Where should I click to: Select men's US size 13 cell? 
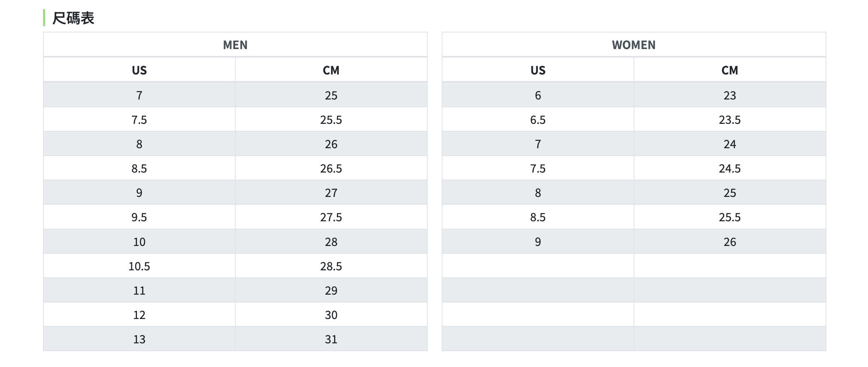139,339
